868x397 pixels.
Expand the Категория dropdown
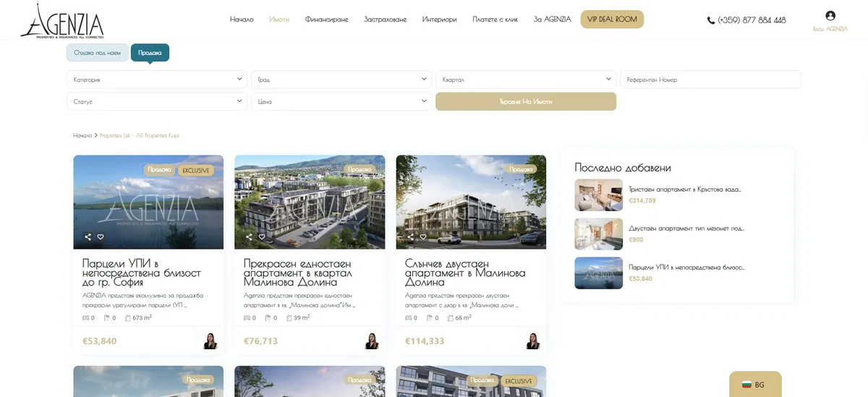click(157, 80)
